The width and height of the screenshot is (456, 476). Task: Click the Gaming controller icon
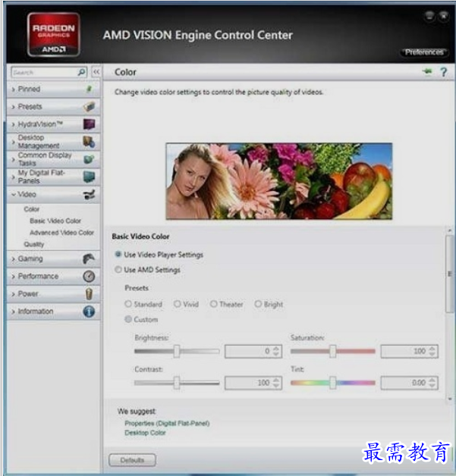click(x=89, y=258)
